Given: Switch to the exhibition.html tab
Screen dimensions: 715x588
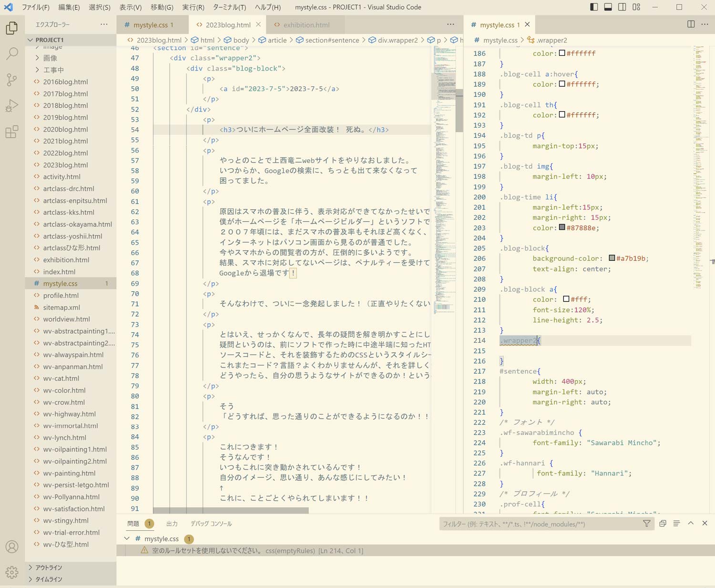Looking at the screenshot, I should click(x=306, y=25).
